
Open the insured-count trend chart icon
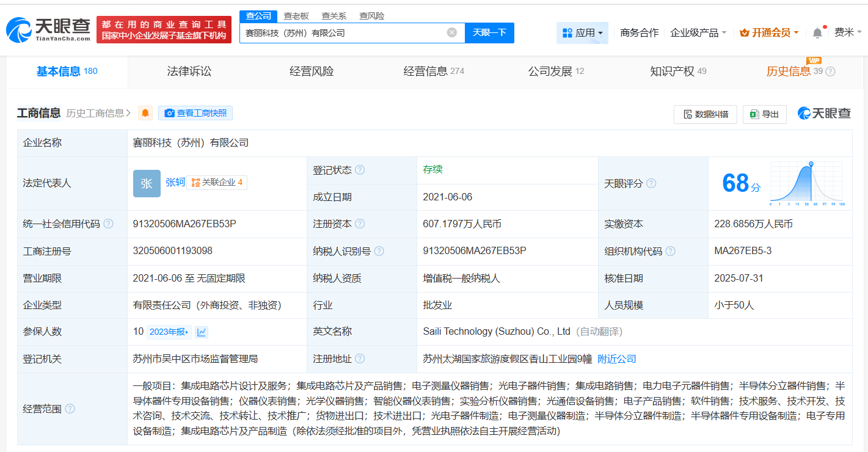[x=201, y=332]
